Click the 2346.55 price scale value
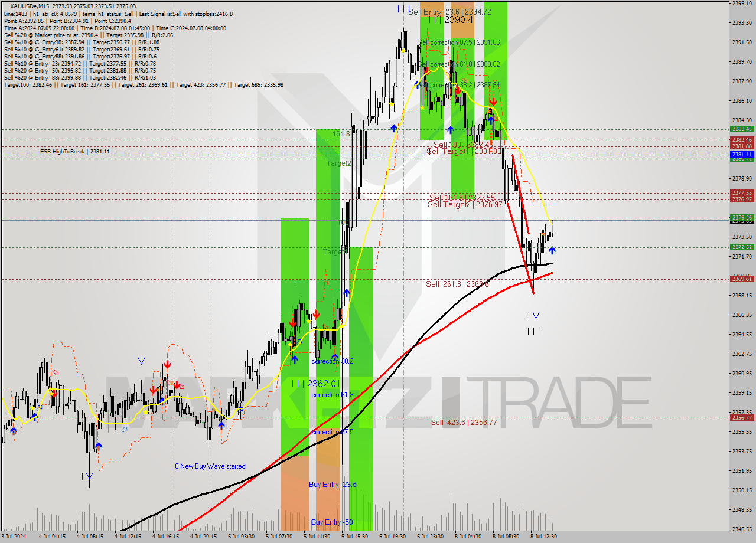This screenshot has height=543, width=756. click(742, 529)
